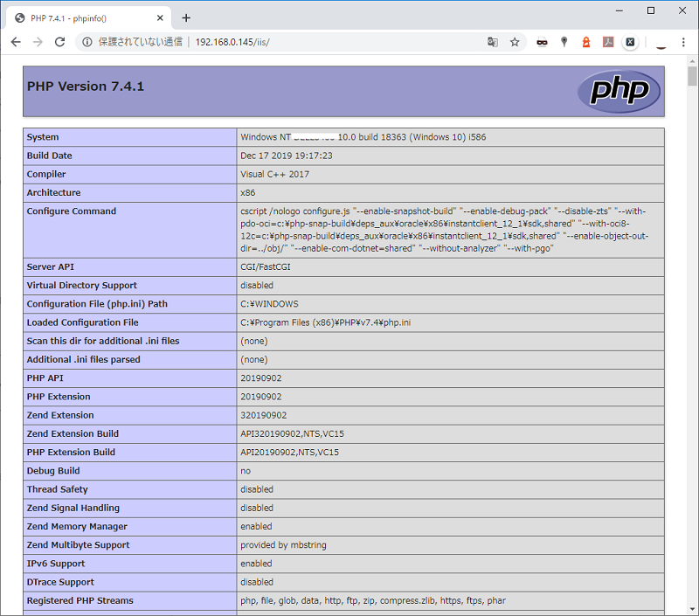Screen dimensions: 699x616
Task: Click the '320190902' Zend Extension value
Action: click(264, 415)
